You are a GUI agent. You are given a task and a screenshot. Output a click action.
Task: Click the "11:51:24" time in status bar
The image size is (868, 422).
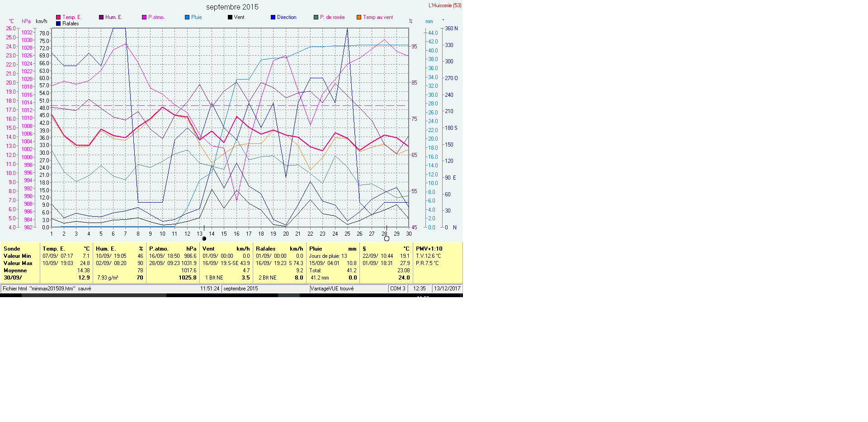(x=210, y=289)
